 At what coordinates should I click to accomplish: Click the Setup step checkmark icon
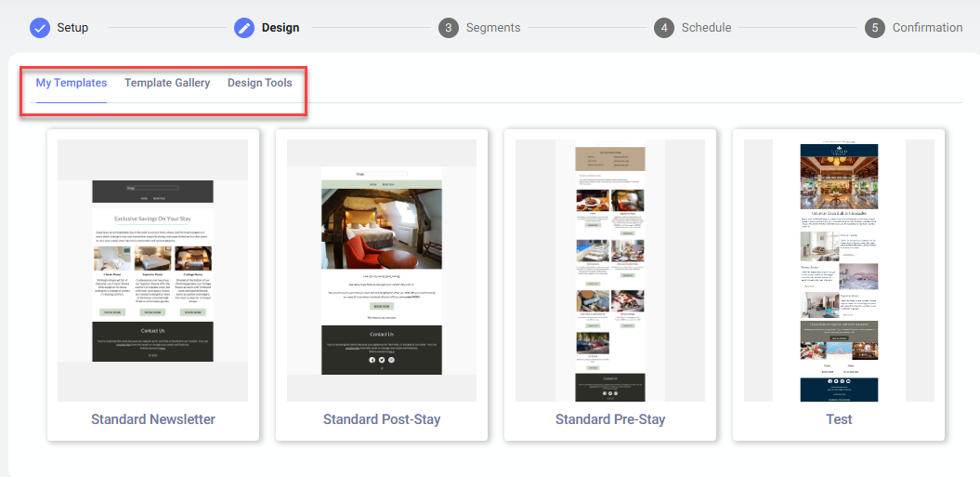point(40,28)
